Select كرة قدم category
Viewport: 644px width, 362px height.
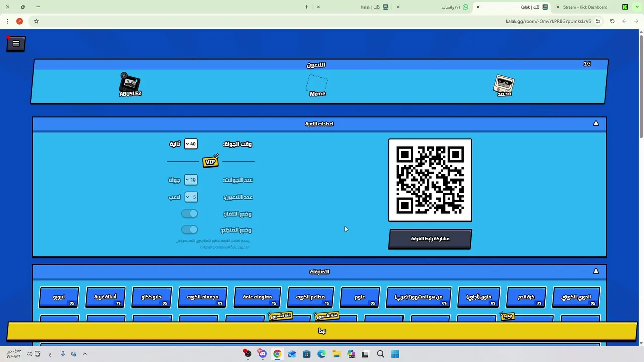pos(526,297)
